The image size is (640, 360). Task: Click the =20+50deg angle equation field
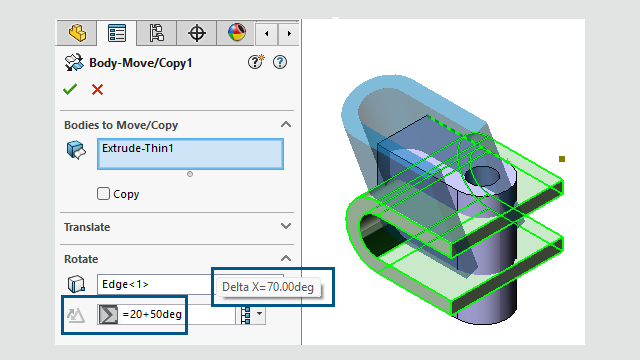[166, 314]
